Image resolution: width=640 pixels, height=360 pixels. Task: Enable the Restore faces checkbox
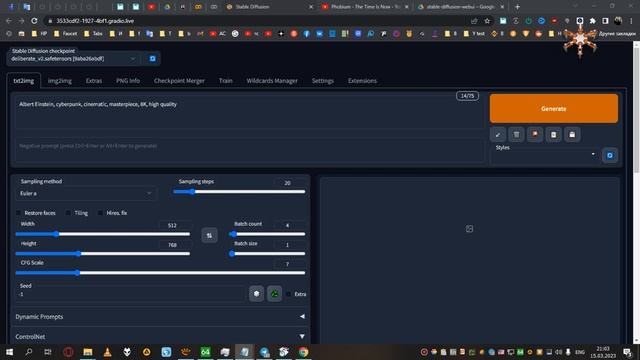(18, 213)
